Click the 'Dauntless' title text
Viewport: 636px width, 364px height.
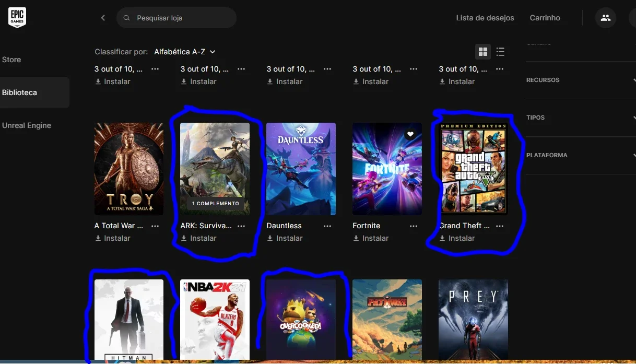click(284, 226)
